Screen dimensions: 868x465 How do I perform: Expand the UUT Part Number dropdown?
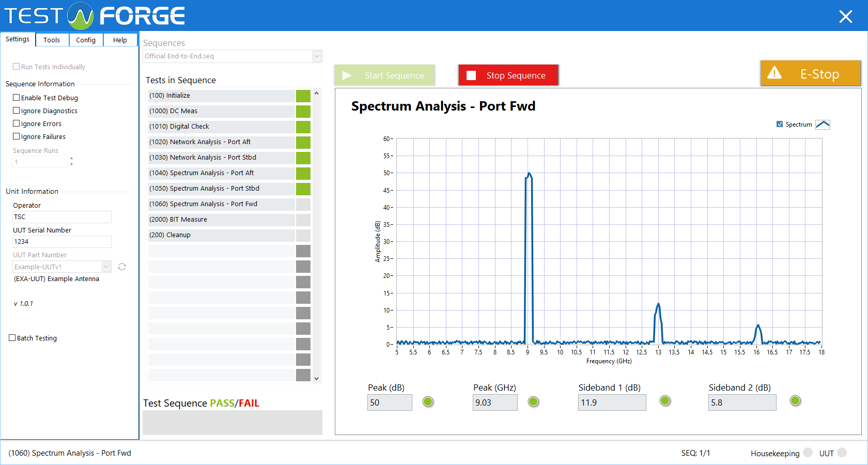[106, 267]
